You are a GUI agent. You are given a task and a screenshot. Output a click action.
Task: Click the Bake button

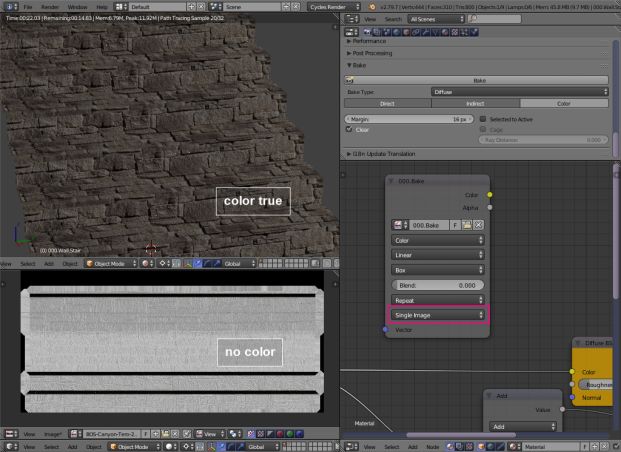tap(476, 80)
